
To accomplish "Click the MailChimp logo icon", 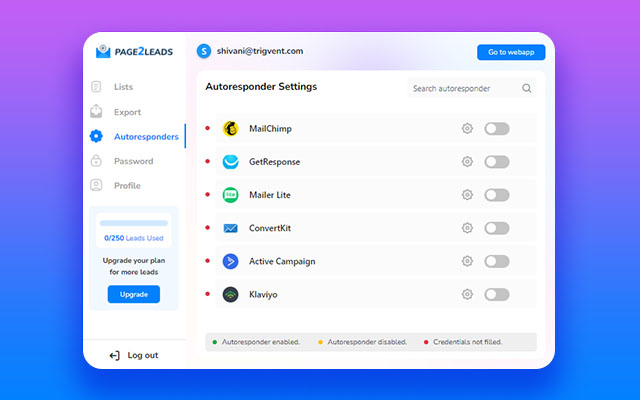I will tap(231, 129).
